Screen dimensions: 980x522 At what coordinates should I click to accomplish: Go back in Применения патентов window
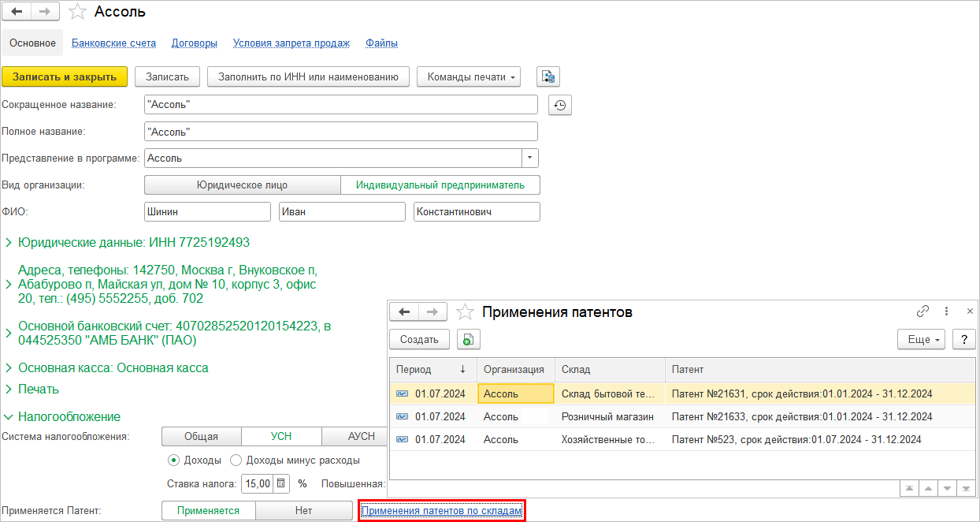point(404,312)
